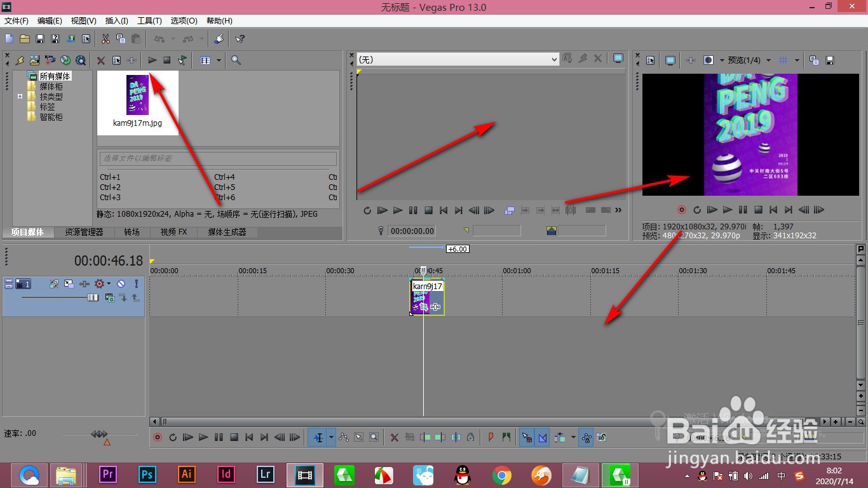Open the 插入(I) menu
The image size is (868, 488).
click(x=116, y=21)
